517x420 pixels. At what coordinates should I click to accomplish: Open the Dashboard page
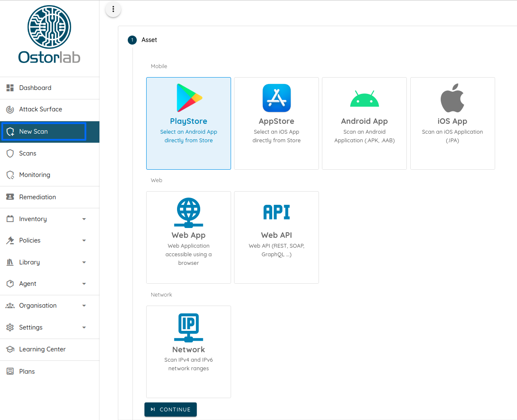tap(35, 88)
